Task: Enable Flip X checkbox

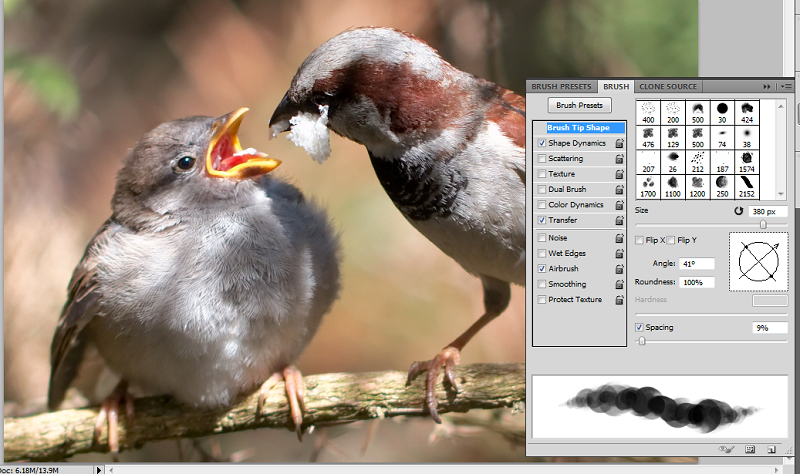Action: pos(639,240)
